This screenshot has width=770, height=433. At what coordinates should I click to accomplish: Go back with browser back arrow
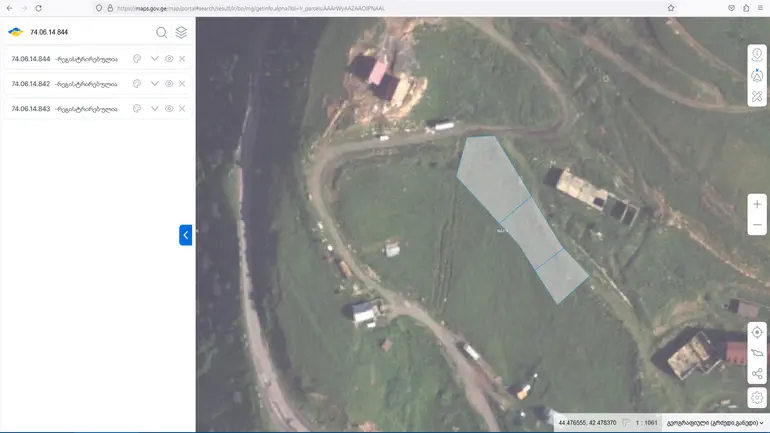[x=9, y=8]
